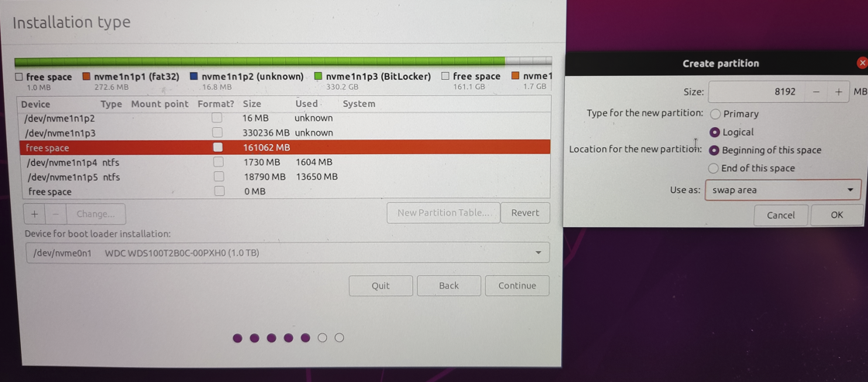Select the 0 MB free space row
The height and width of the screenshot is (382, 868).
click(x=285, y=191)
